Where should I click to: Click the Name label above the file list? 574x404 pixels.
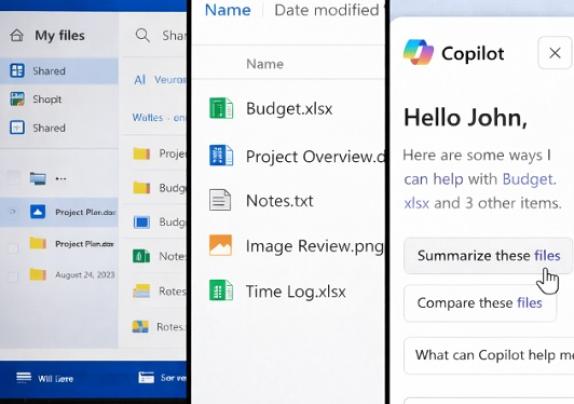coord(265,64)
